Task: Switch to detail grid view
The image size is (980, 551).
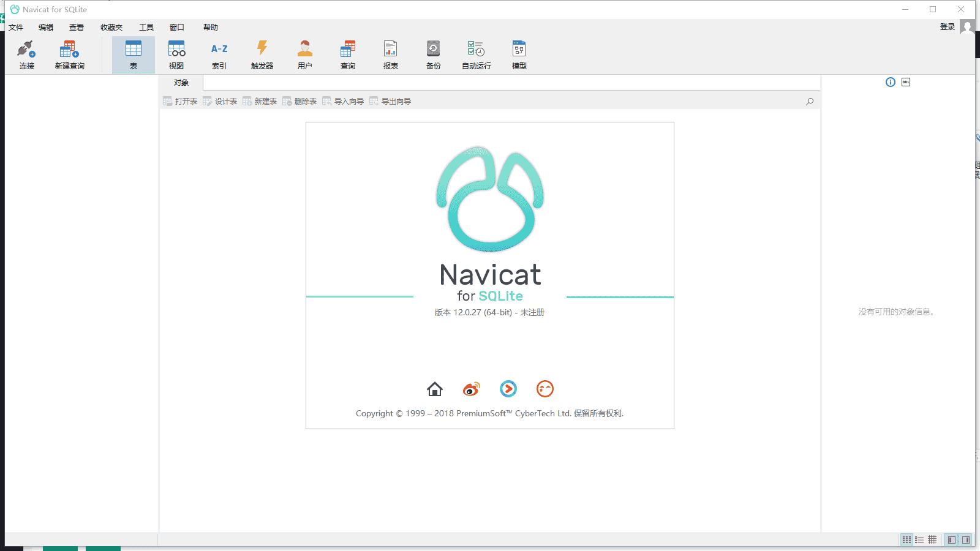Action: [x=932, y=539]
